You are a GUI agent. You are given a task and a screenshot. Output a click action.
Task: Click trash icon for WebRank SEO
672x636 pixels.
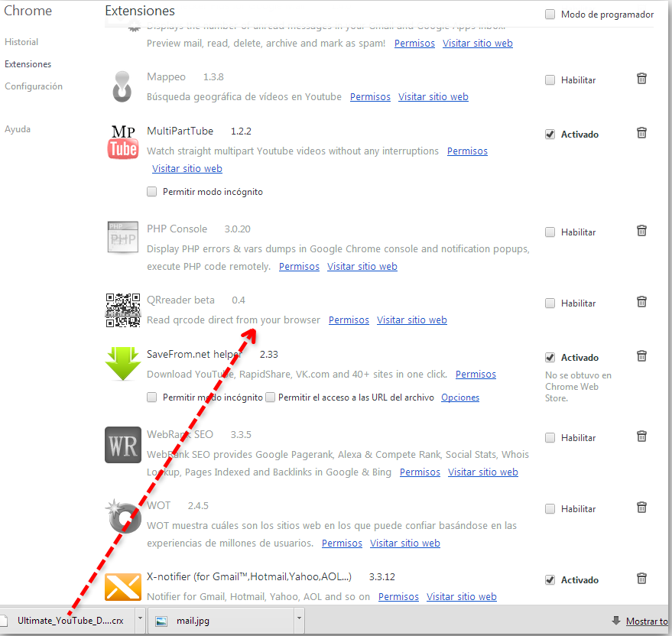pos(641,436)
